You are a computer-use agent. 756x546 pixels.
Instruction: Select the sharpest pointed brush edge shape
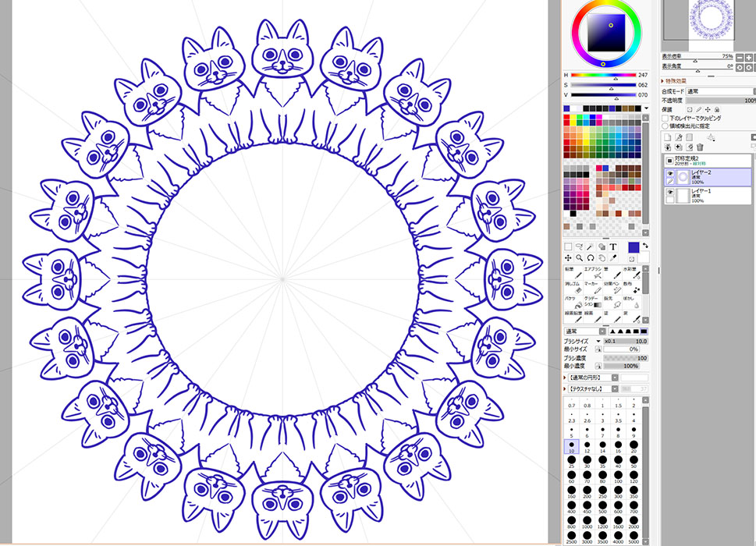612,331
